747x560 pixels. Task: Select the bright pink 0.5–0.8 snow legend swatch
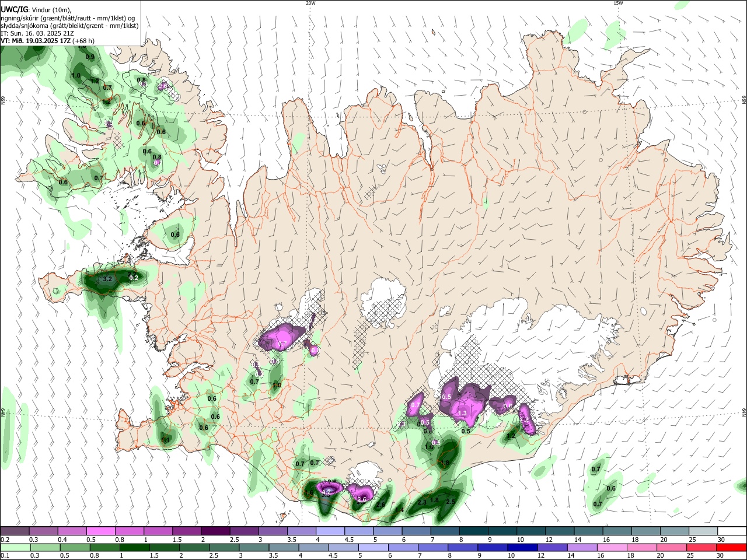pyautogui.click(x=100, y=531)
